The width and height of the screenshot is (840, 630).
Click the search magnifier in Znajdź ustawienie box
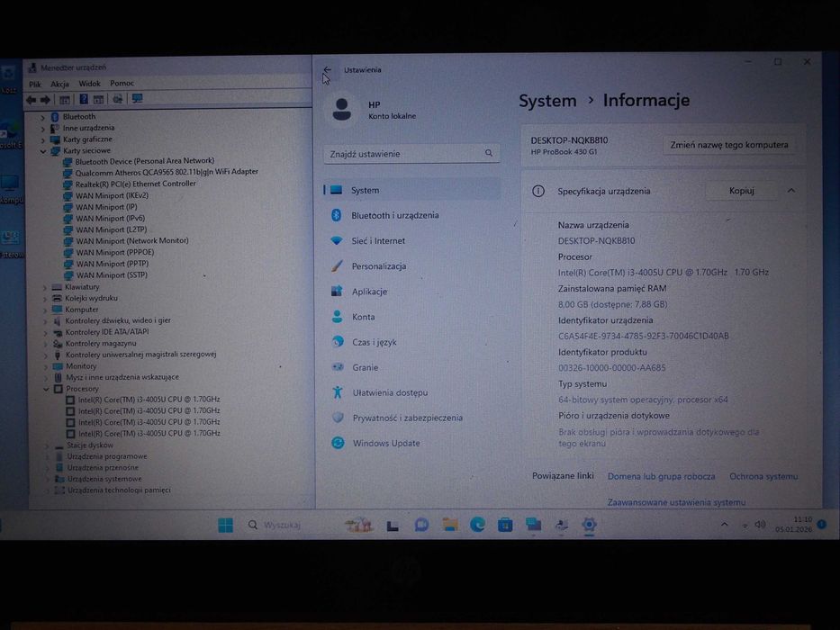pyautogui.click(x=489, y=153)
